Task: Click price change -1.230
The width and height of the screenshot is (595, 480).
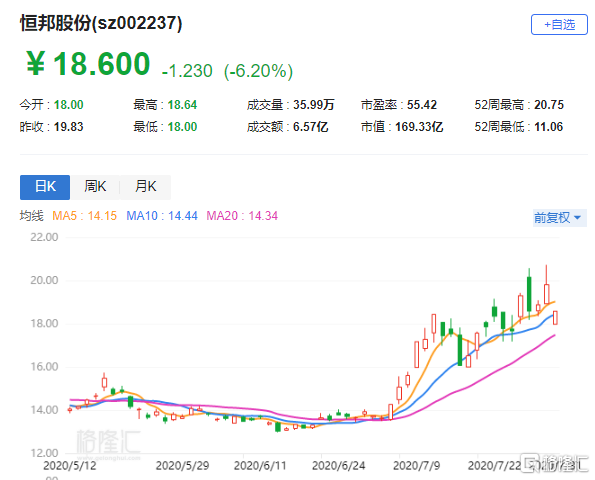Action: coord(187,71)
